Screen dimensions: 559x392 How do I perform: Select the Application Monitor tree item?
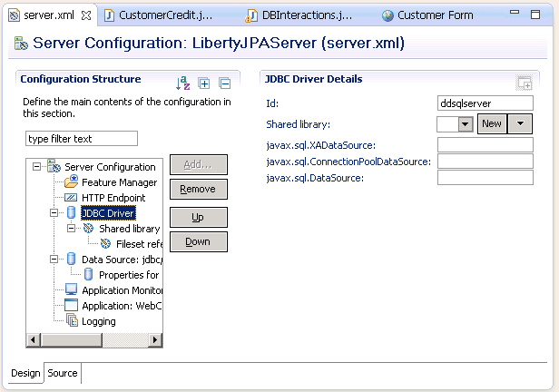coord(121,290)
